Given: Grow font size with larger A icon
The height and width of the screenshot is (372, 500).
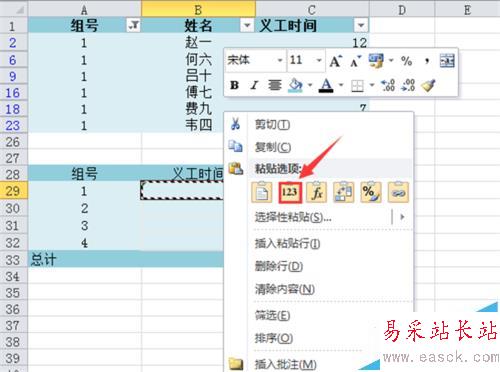Looking at the screenshot, I should 336,61.
